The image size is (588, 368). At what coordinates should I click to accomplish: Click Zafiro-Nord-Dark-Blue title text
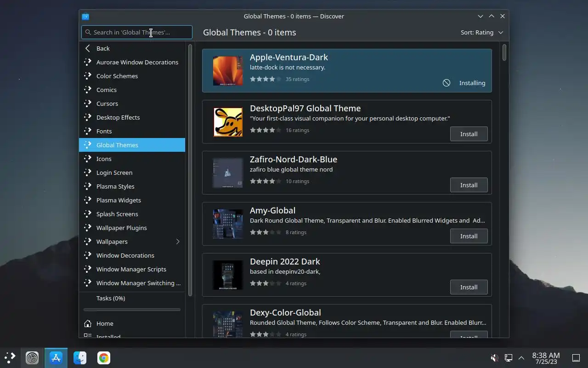pos(294,159)
